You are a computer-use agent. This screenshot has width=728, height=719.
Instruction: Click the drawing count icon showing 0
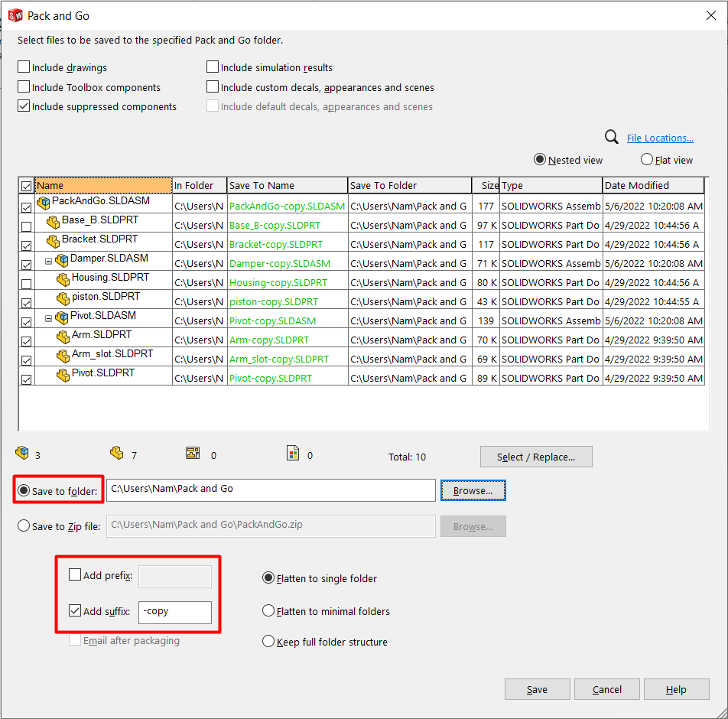click(193, 453)
